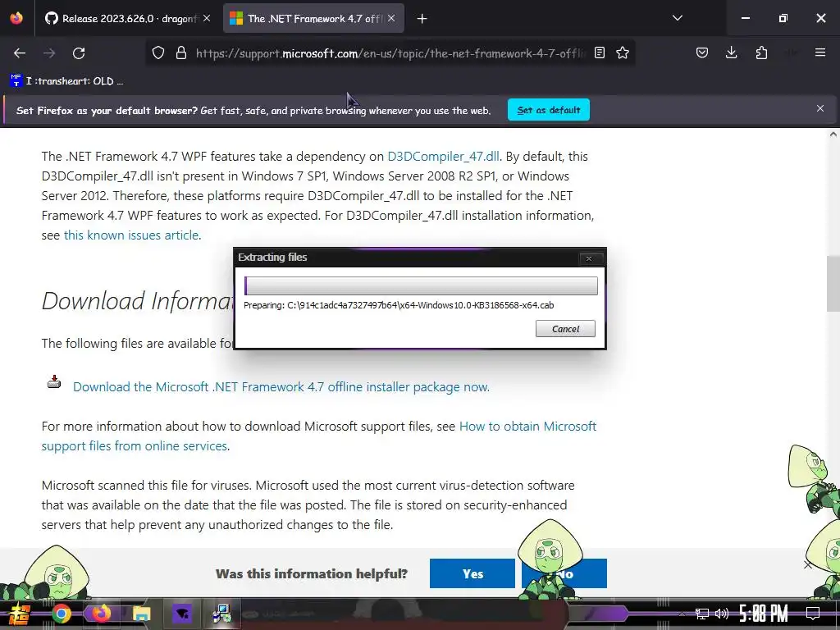Close the .NET Framework 4.7 tab
The height and width of the screenshot is (630, 840).
coord(391,19)
